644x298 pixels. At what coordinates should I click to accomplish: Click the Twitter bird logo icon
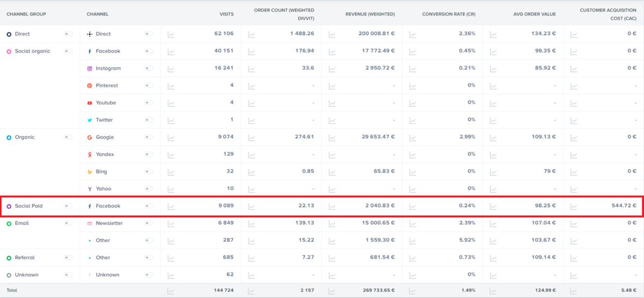90,120
